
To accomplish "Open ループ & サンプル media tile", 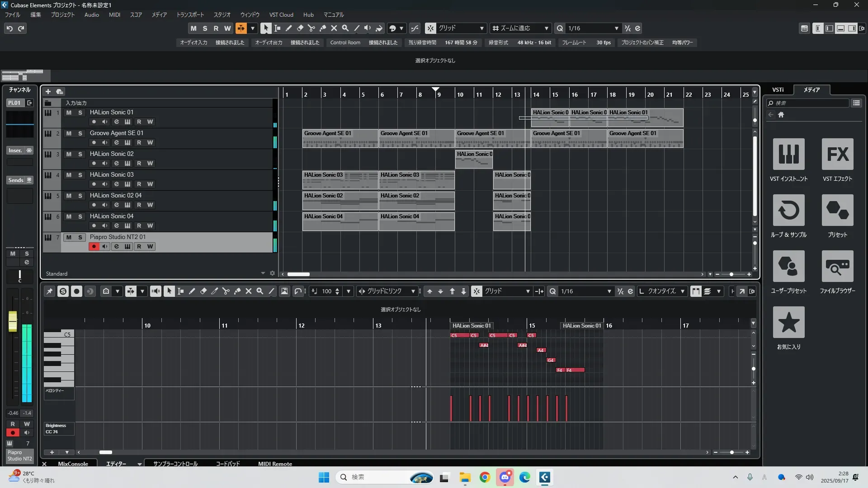I will [x=788, y=210].
